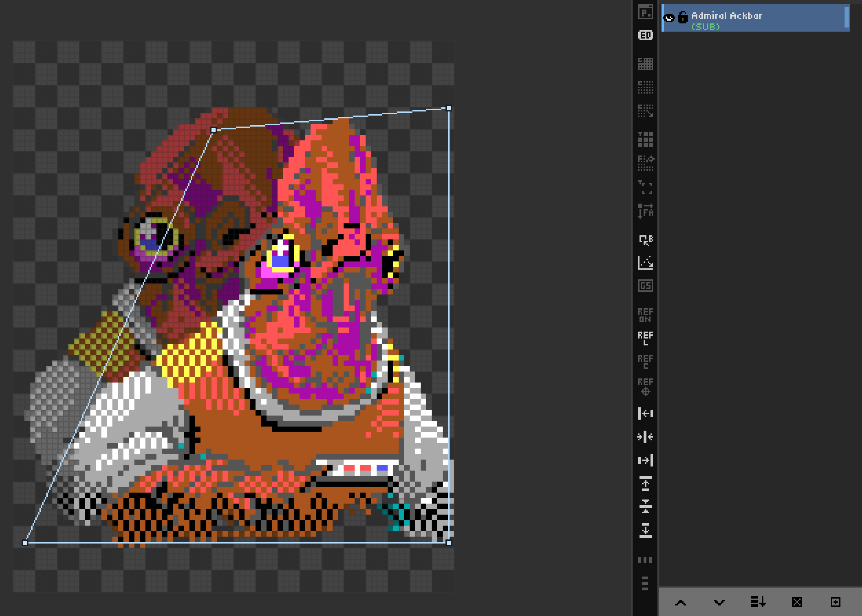Viewport: 862px width, 616px height.
Task: Click the bottom-right transform handle
Action: pyautogui.click(x=449, y=543)
